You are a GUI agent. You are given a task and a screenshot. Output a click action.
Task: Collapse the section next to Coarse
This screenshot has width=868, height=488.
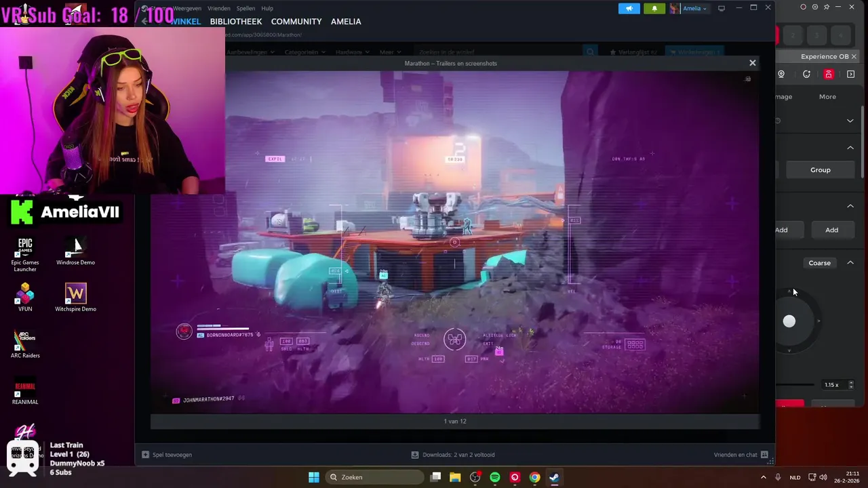[850, 263]
